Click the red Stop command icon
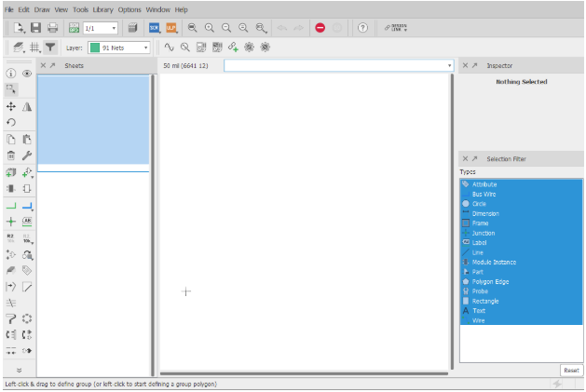 coord(320,28)
